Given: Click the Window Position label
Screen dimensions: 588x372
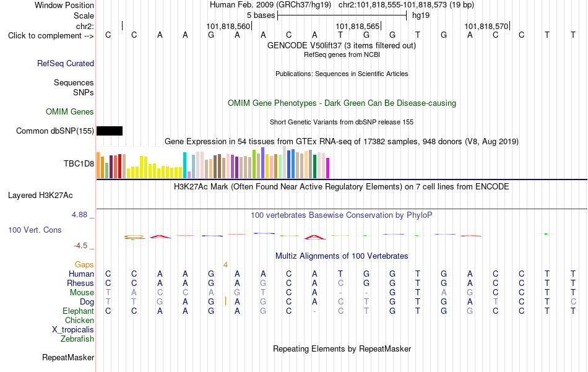Looking at the screenshot, I should click(x=64, y=5).
